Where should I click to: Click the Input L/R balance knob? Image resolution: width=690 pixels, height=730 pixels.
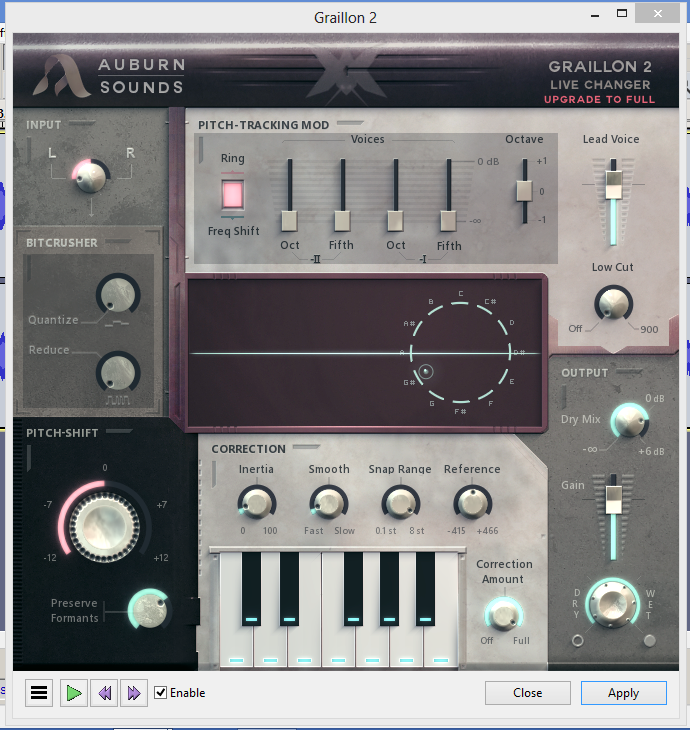pyautogui.click(x=91, y=176)
